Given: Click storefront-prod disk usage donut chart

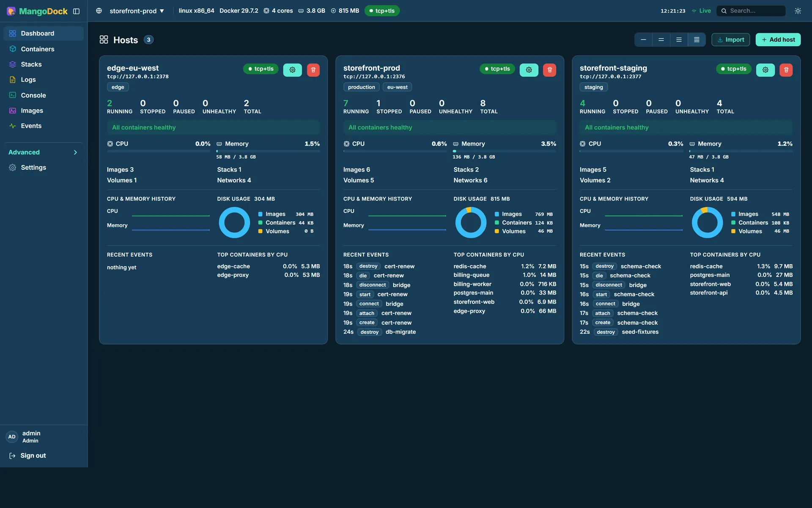Looking at the screenshot, I should click(471, 223).
